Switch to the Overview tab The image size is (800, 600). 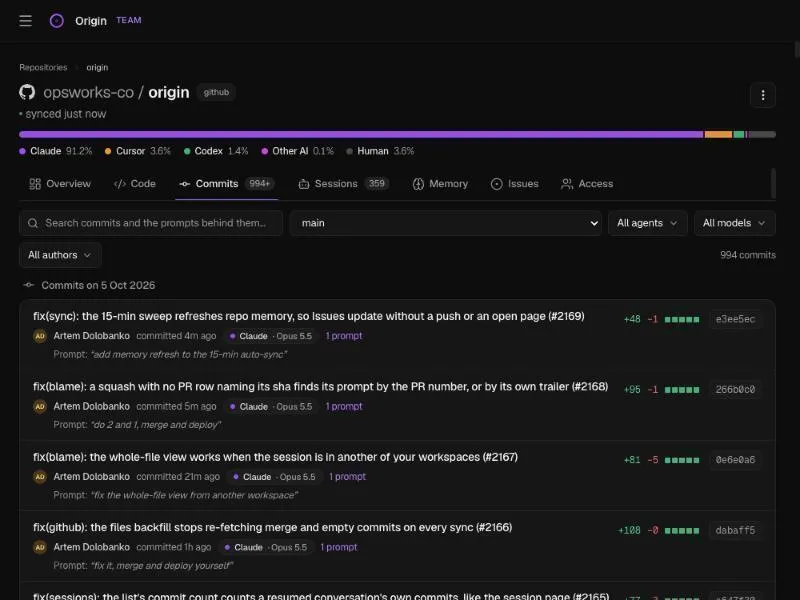(60, 184)
